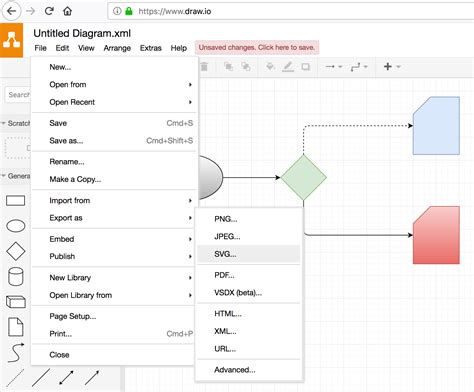Screen dimensions: 474x392
Task: Open the line color pencil tool
Action: tap(288, 67)
